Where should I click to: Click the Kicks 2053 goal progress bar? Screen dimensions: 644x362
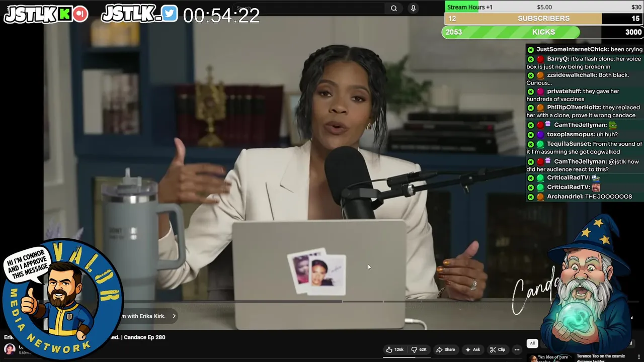543,32
